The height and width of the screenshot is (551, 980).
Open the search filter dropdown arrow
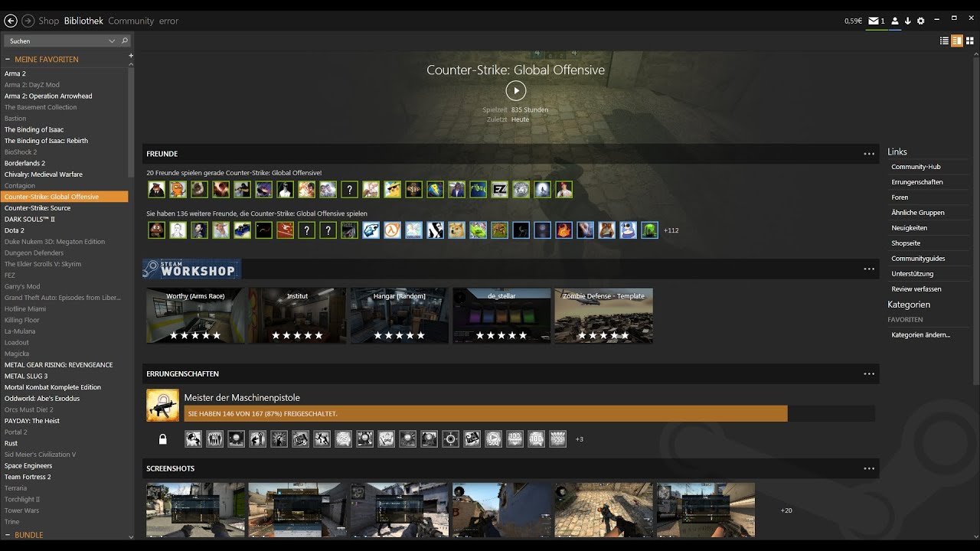(112, 41)
